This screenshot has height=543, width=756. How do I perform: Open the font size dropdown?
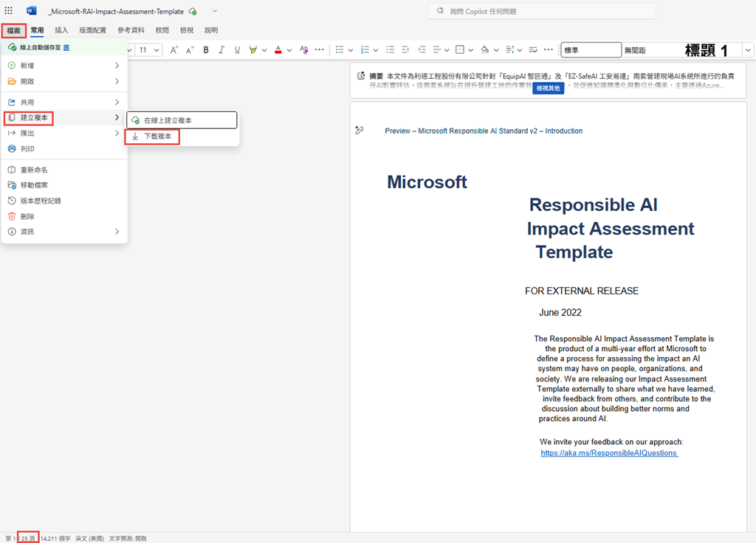[x=157, y=50]
